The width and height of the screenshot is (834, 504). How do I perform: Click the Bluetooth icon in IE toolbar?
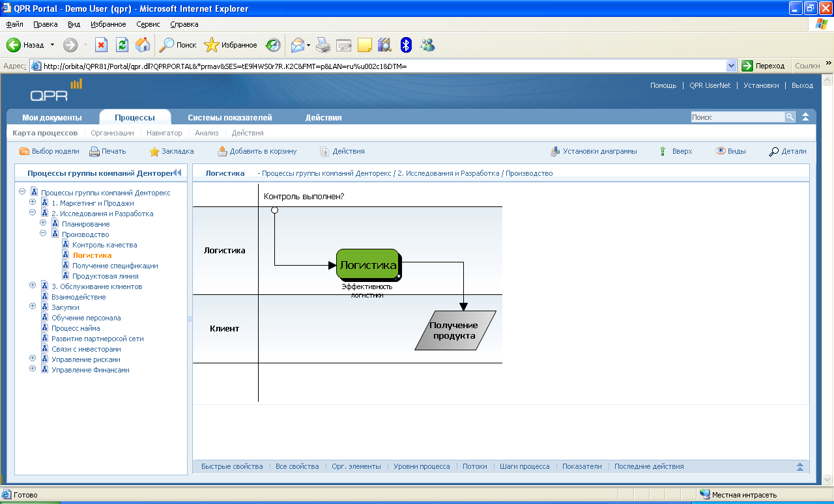pos(406,45)
